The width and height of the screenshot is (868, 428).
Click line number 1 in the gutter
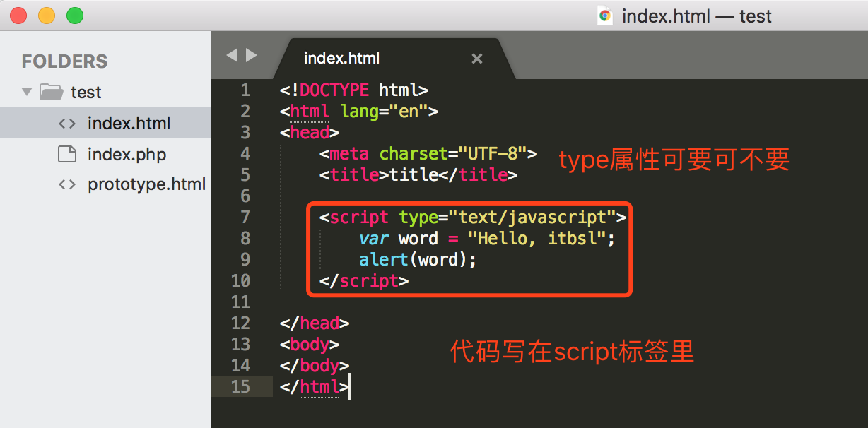pyautogui.click(x=245, y=90)
